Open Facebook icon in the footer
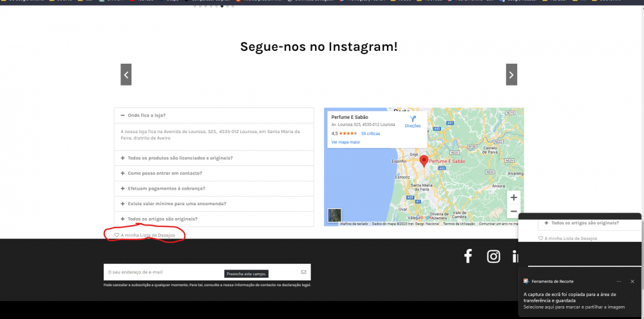Screen dimensions: 644x319 pos(468,256)
